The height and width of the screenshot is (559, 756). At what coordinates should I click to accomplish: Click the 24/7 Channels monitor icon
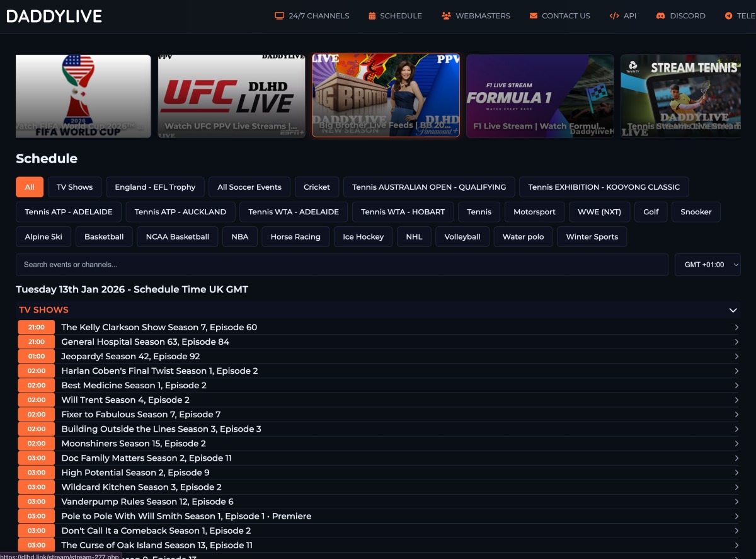280,16
